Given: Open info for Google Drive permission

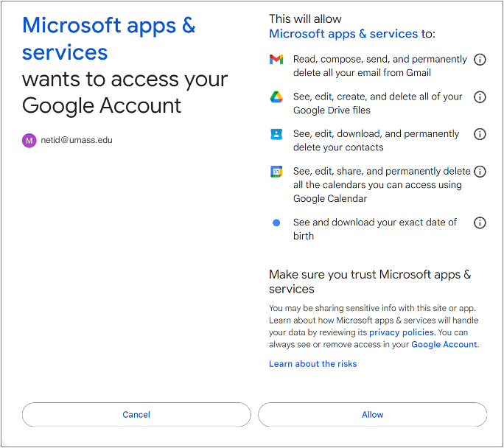Looking at the screenshot, I should 480,97.
